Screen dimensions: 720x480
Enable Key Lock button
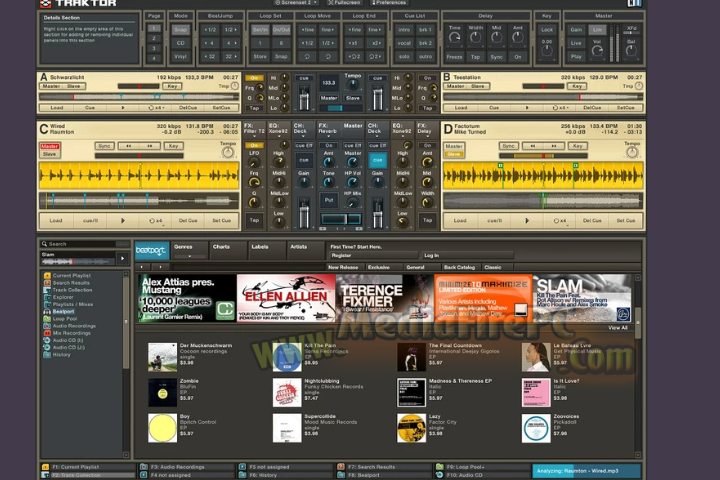(546, 30)
